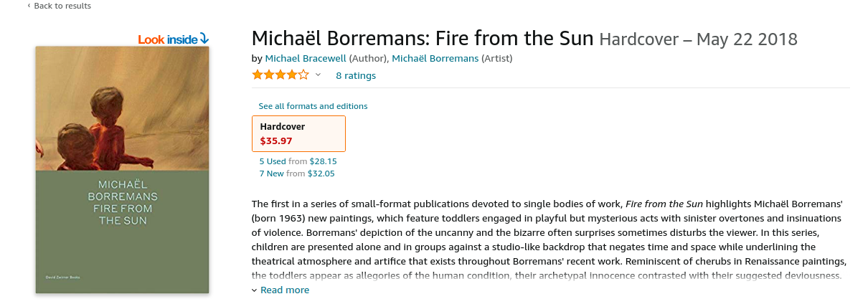Expand the description chevron next to Read more

254,290
